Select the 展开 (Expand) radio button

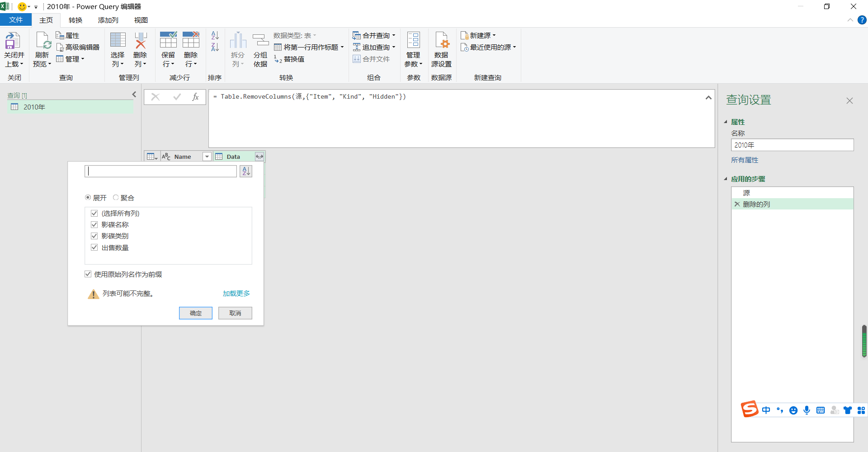[88, 197]
